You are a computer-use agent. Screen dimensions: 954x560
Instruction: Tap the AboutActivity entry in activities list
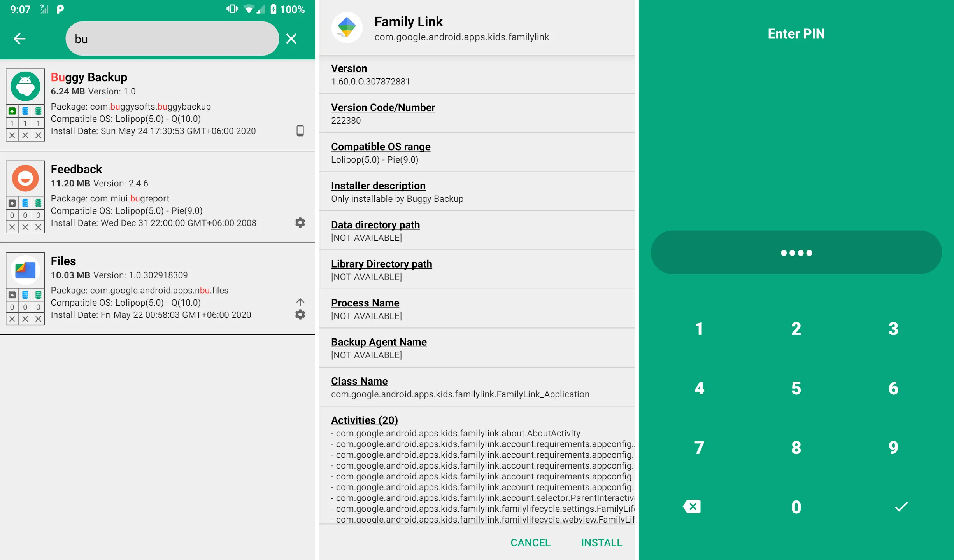coord(456,433)
